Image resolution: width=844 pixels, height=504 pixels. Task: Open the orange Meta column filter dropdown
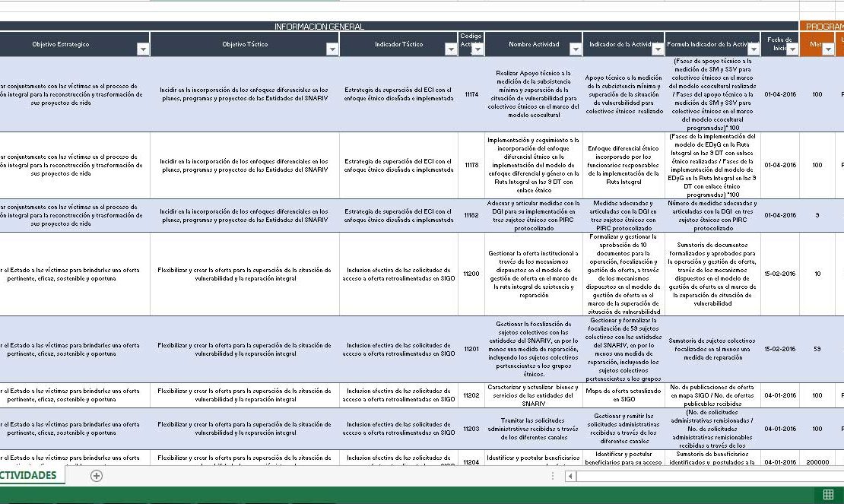pyautogui.click(x=828, y=49)
